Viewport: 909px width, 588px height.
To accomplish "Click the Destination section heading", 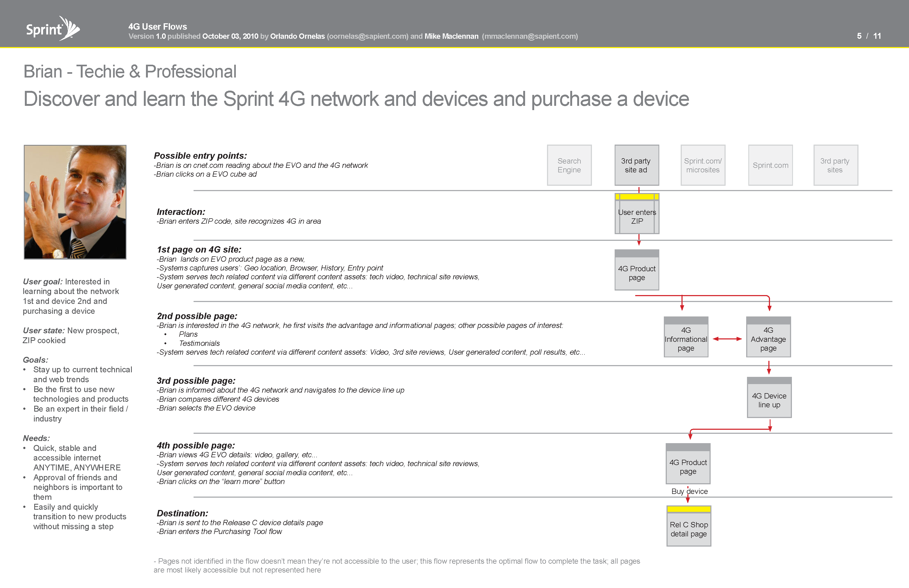I will point(182,513).
